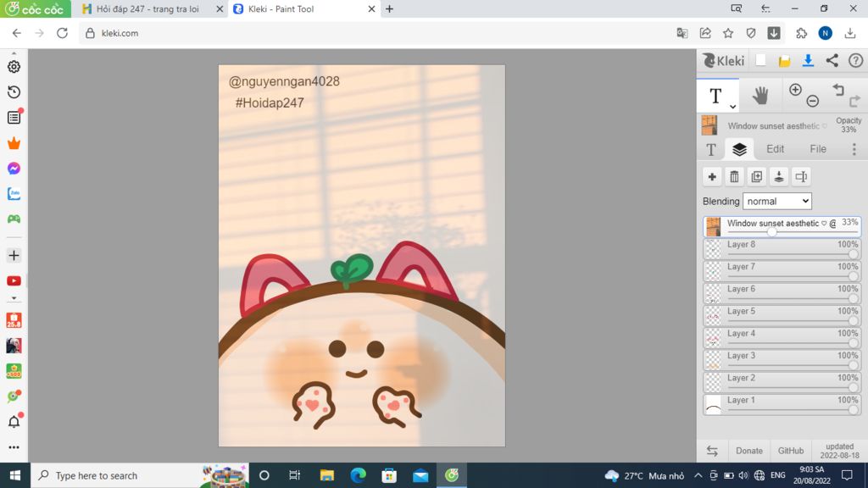Duplicate the layer using the duplicate icon

click(756, 176)
